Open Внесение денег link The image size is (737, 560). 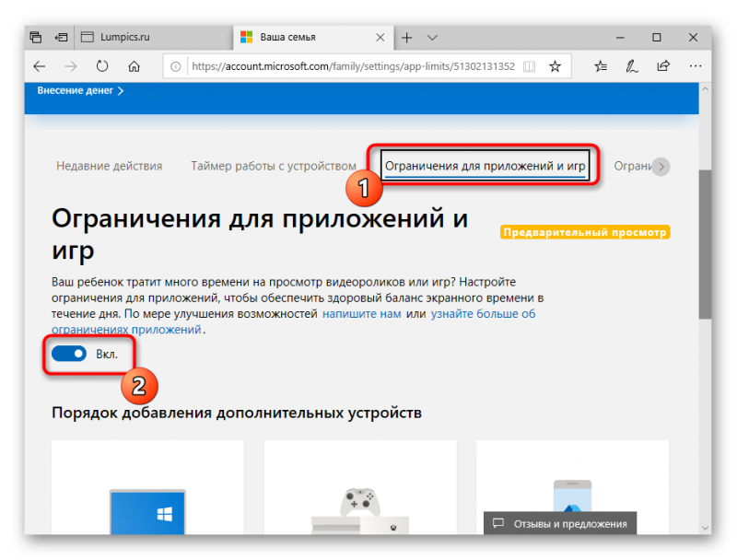coord(80,90)
